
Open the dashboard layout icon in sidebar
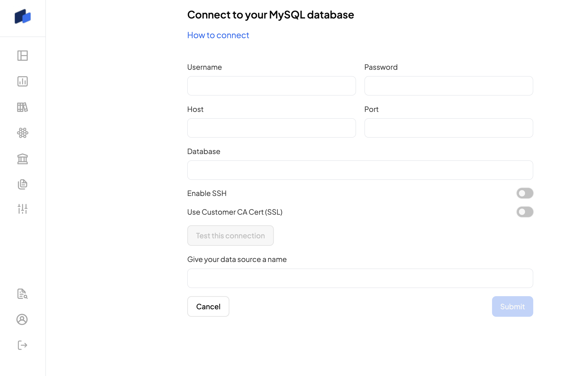[x=22, y=56]
